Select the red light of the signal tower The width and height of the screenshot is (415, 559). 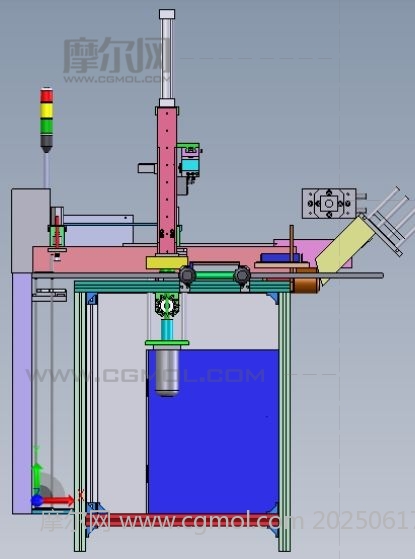click(x=46, y=96)
